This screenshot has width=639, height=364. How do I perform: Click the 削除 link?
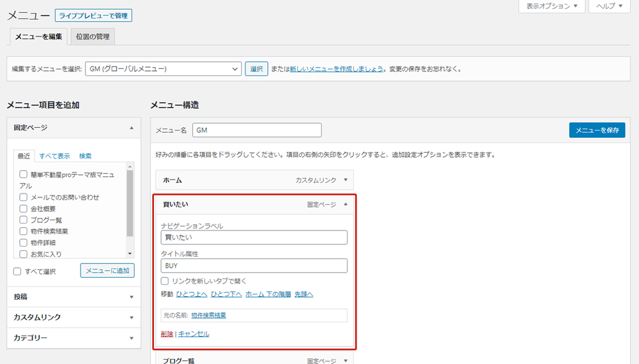coord(167,334)
